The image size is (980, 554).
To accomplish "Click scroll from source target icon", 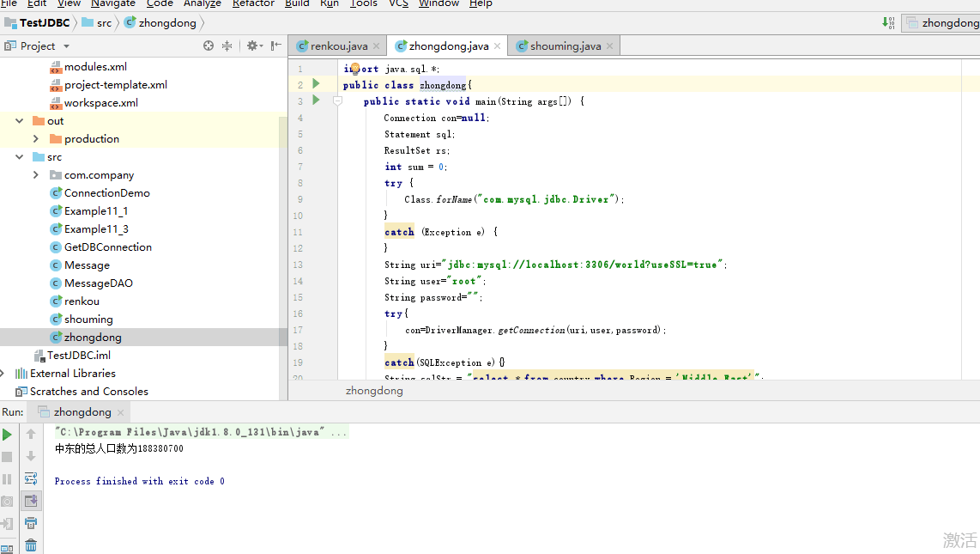I will (209, 46).
